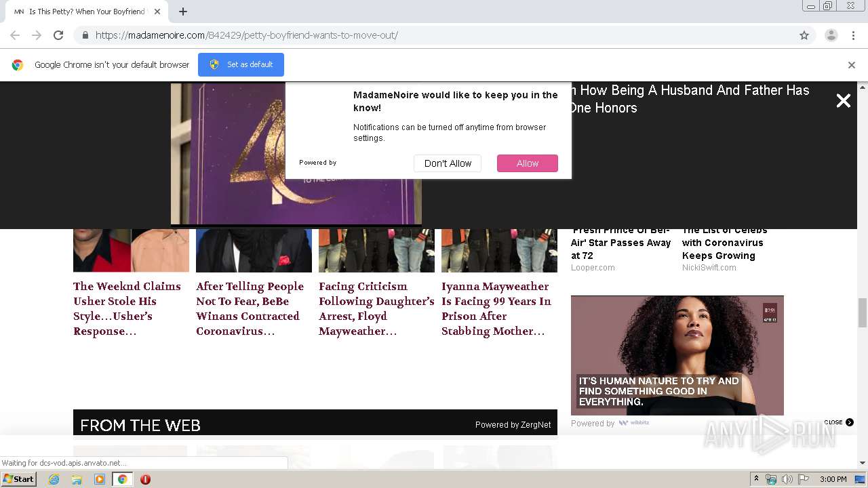Image resolution: width=868 pixels, height=488 pixels.
Task: Show hidden system tray icons
Action: pos(756,479)
